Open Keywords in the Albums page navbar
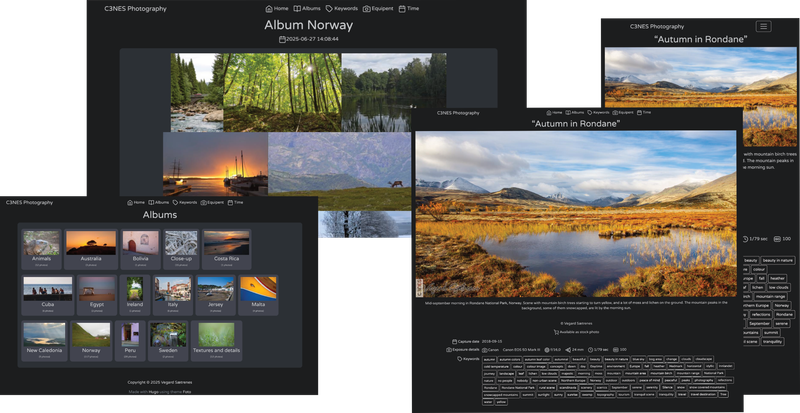The width and height of the screenshot is (800, 413). 185,203
